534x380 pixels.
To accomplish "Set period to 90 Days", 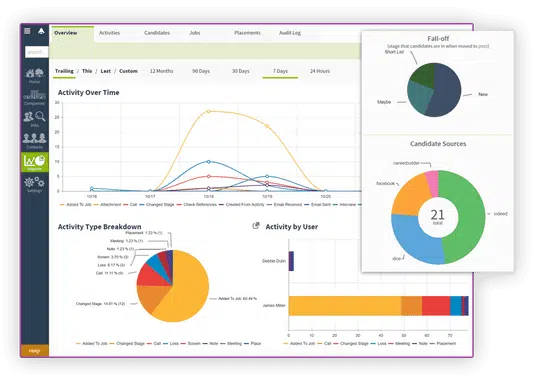I will 201,71.
